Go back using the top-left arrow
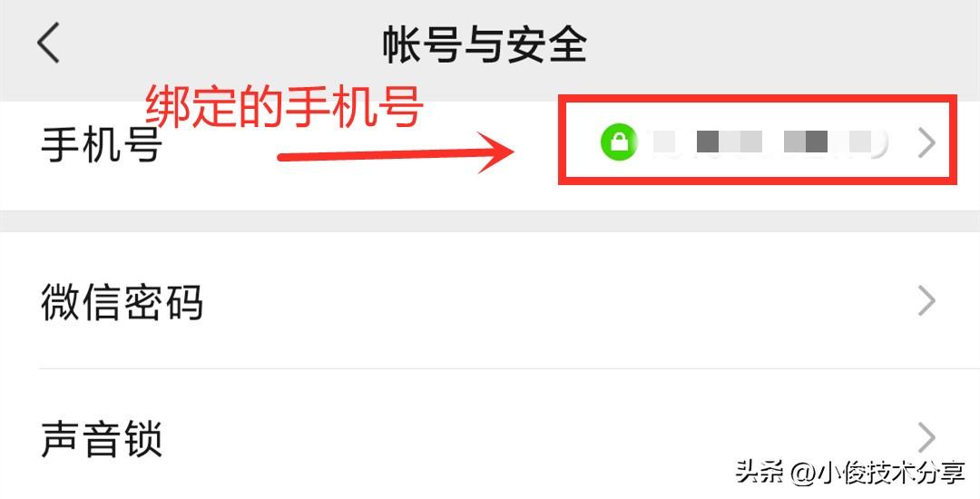This screenshot has width=980, height=499. coord(48,43)
